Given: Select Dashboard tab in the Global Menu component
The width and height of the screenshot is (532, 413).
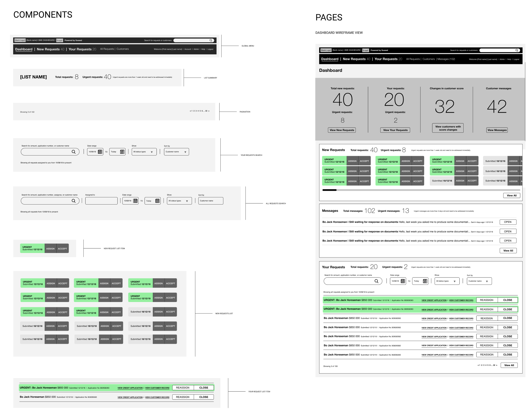Looking at the screenshot, I should click(x=24, y=49).
